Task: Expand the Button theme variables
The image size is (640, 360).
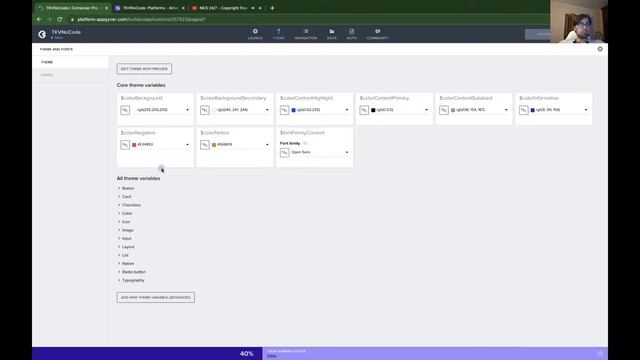Action: pyautogui.click(x=126, y=188)
